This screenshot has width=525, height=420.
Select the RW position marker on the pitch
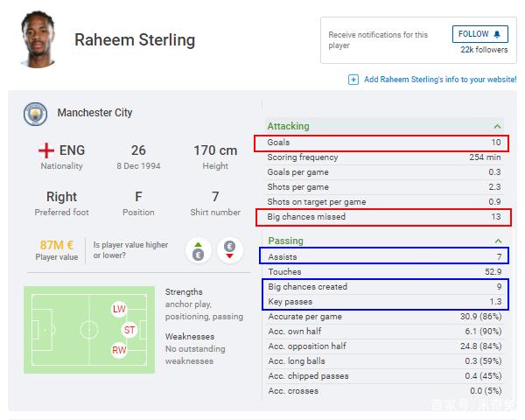point(119,350)
